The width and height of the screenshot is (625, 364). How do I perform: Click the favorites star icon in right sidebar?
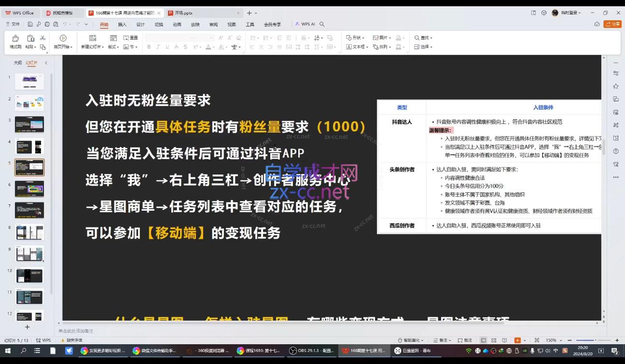[x=615, y=86]
